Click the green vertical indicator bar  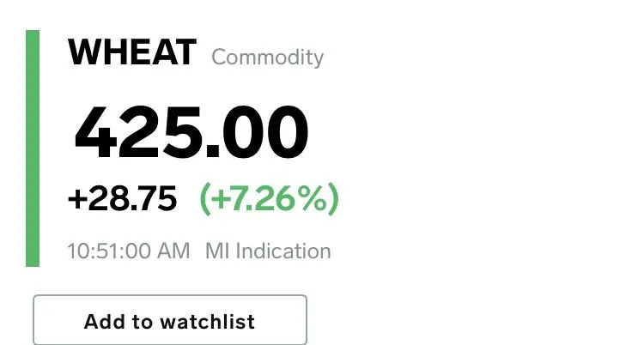(x=33, y=148)
